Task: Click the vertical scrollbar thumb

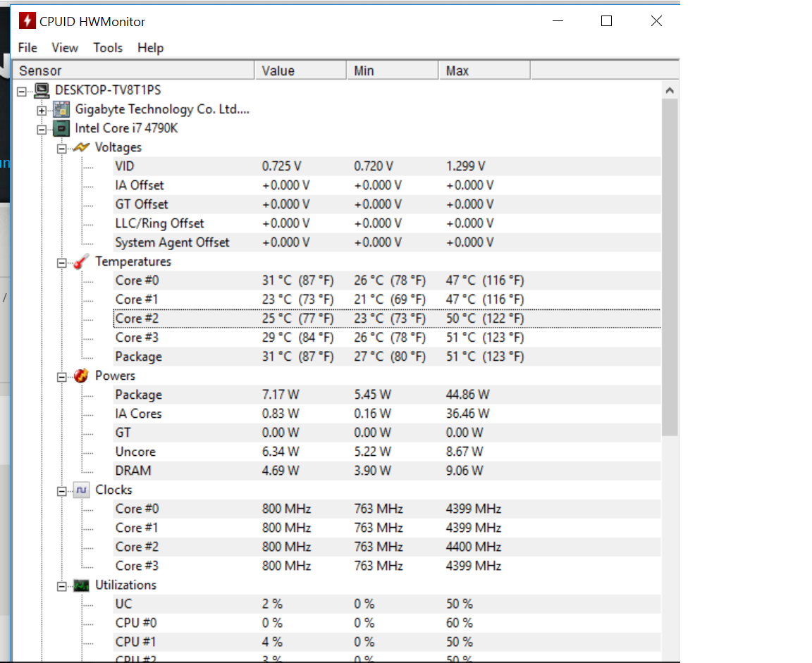Action: [670, 268]
